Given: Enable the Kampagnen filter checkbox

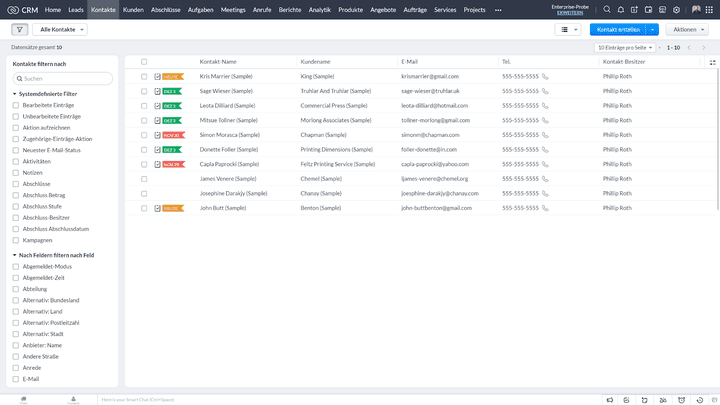Looking at the screenshot, I should point(16,240).
